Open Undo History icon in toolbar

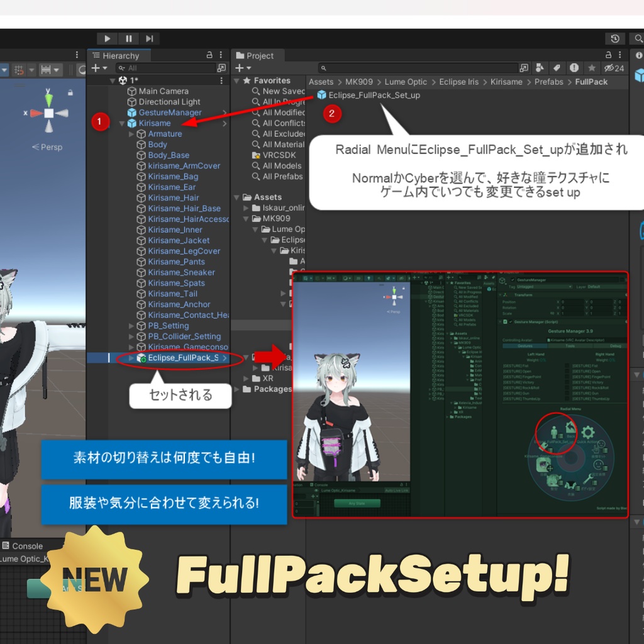615,38
